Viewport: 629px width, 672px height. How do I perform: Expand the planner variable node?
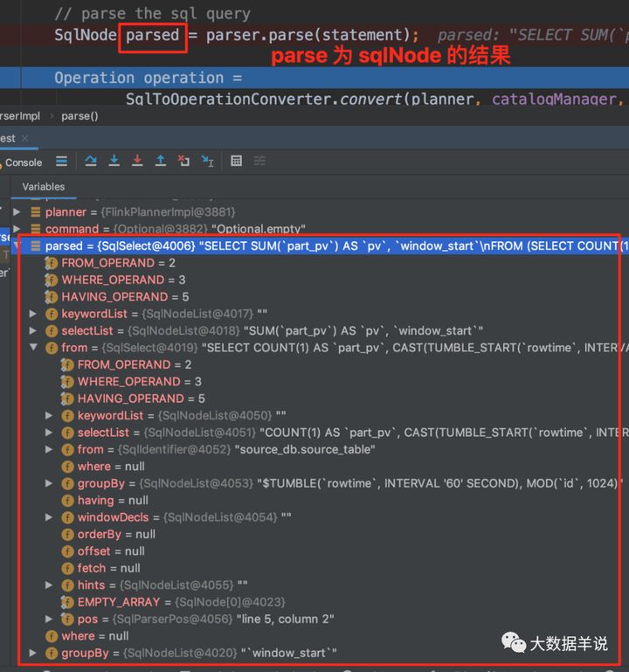click(x=17, y=211)
